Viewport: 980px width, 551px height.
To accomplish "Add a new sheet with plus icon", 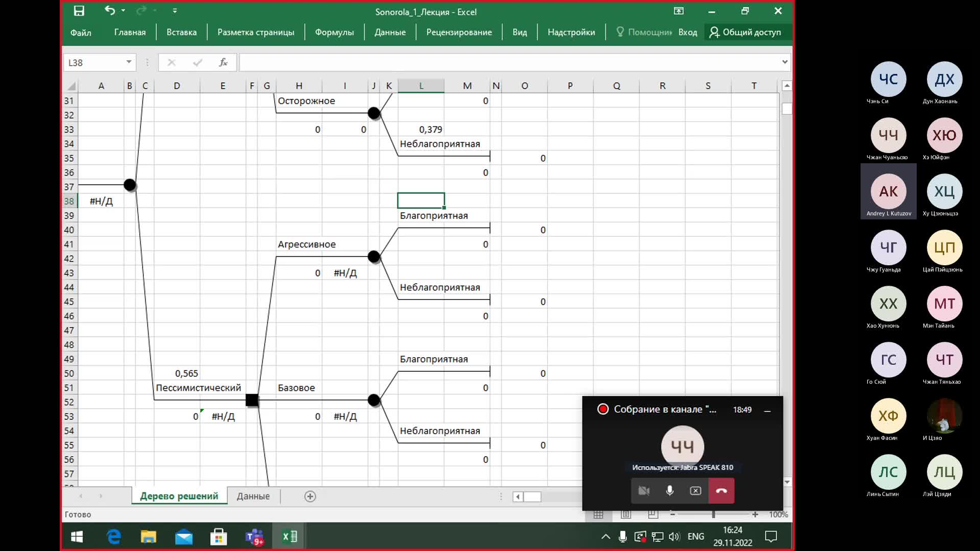I will [310, 496].
